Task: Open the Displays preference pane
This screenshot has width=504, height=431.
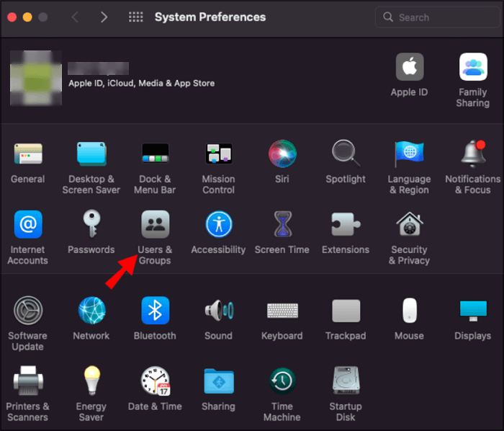Action: point(472,310)
